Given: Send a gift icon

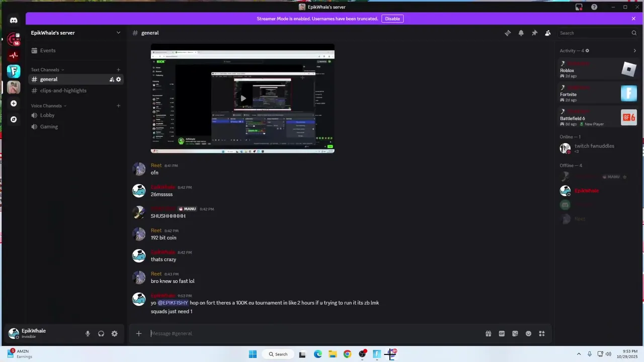Looking at the screenshot, I should tap(488, 333).
